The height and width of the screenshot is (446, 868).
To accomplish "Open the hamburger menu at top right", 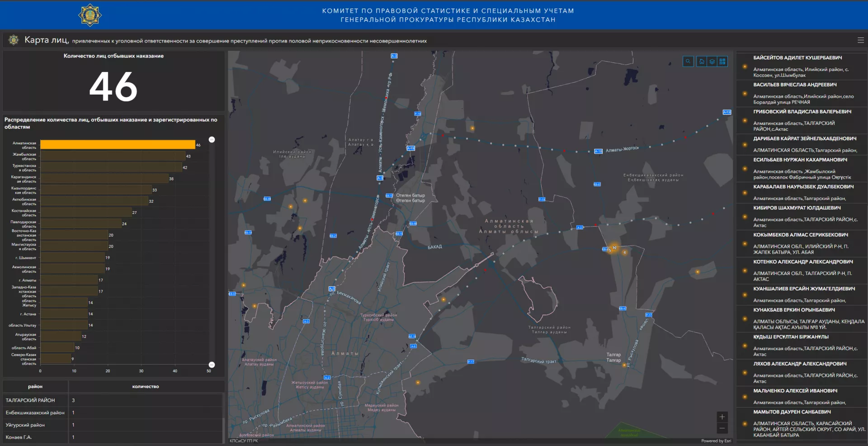I will [860, 40].
